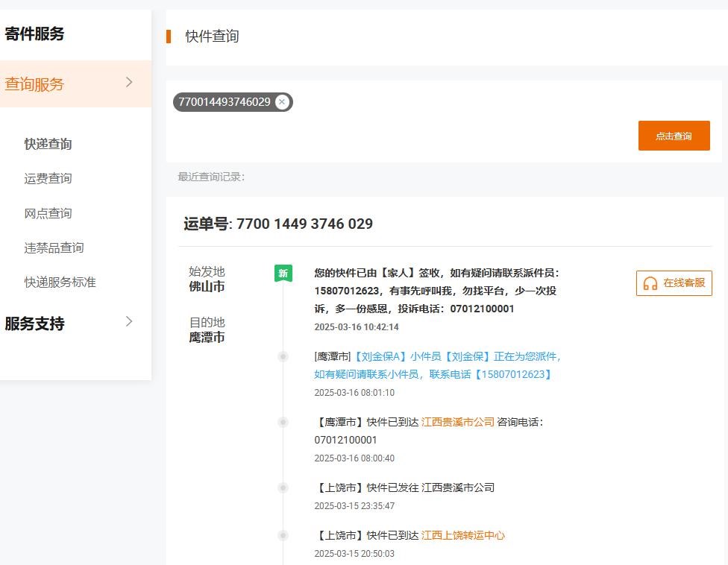Select 查询服务 menu heading
Viewport: 728px width, 565px height.
point(34,84)
